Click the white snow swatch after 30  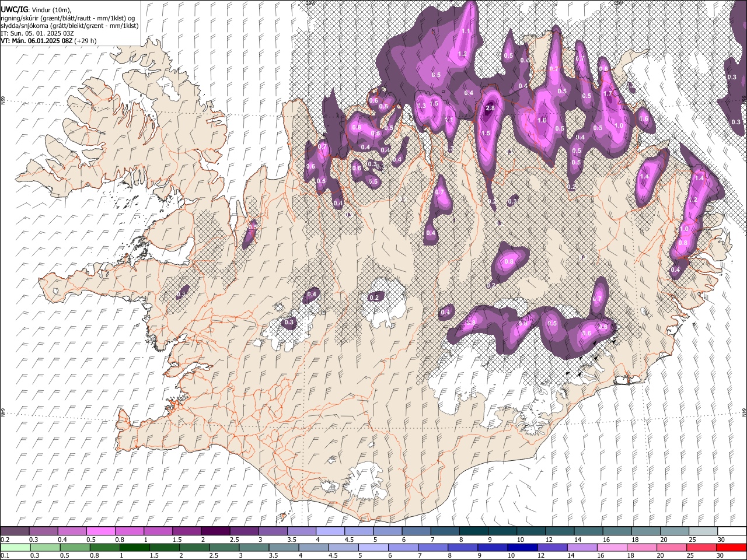click(x=732, y=531)
